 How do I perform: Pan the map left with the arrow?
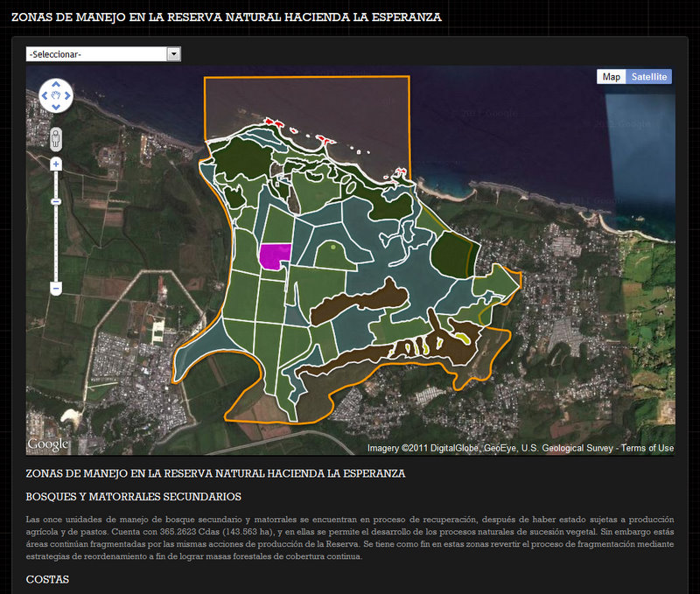point(45,95)
